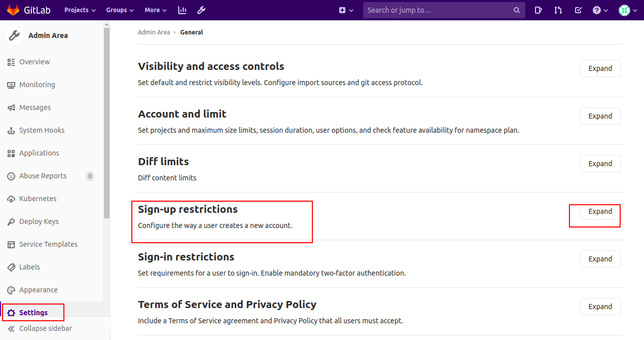The height and width of the screenshot is (340, 644).
Task: Open the Issues icon in navbar
Action: pos(539,10)
